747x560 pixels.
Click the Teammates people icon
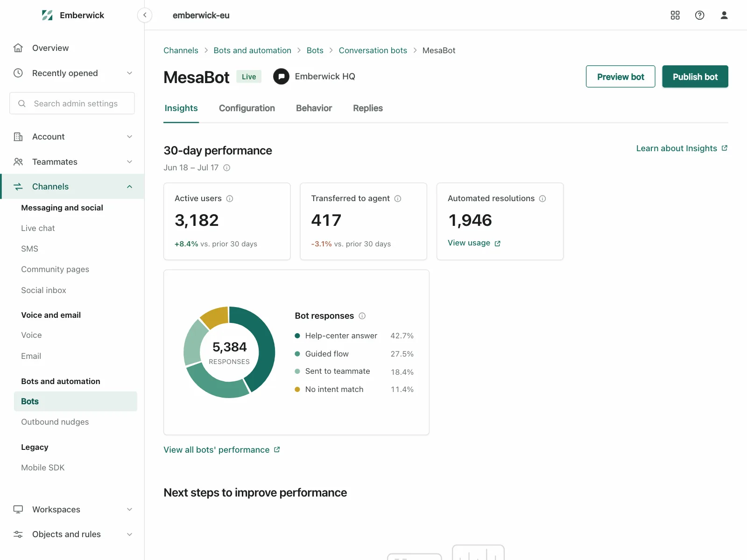point(18,162)
